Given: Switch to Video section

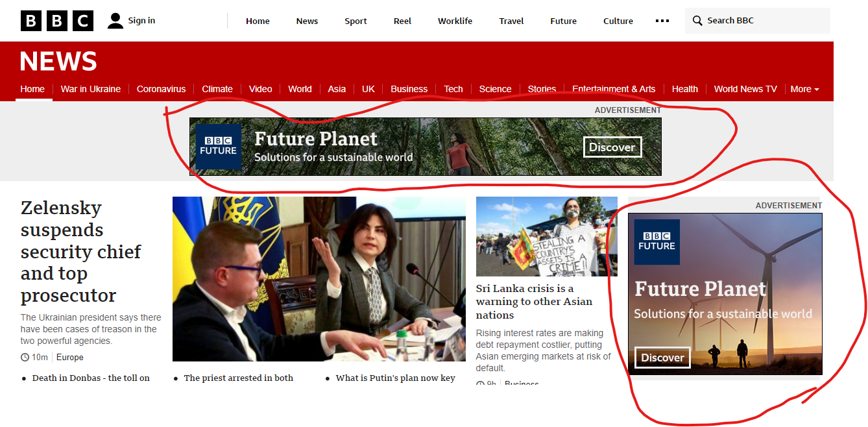Looking at the screenshot, I should pos(261,89).
